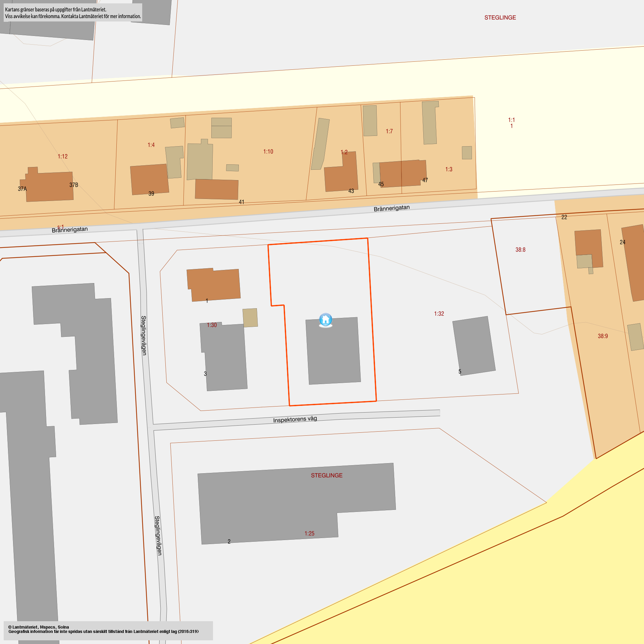
Task: Click the parcel label 1:32
Action: pyautogui.click(x=439, y=314)
